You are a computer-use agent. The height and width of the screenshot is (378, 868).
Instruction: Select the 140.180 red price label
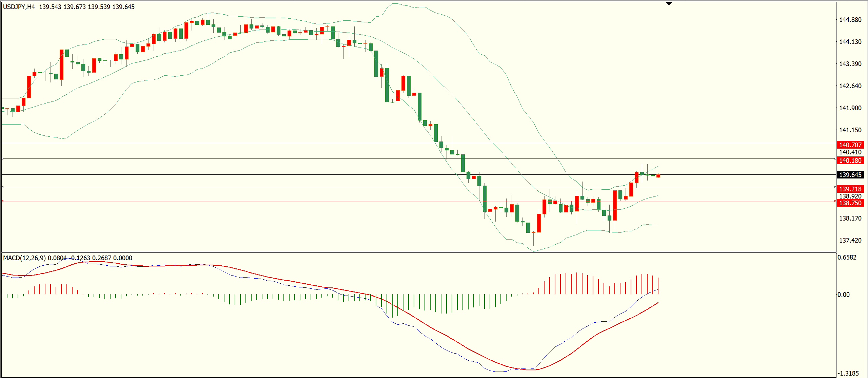tap(850, 160)
